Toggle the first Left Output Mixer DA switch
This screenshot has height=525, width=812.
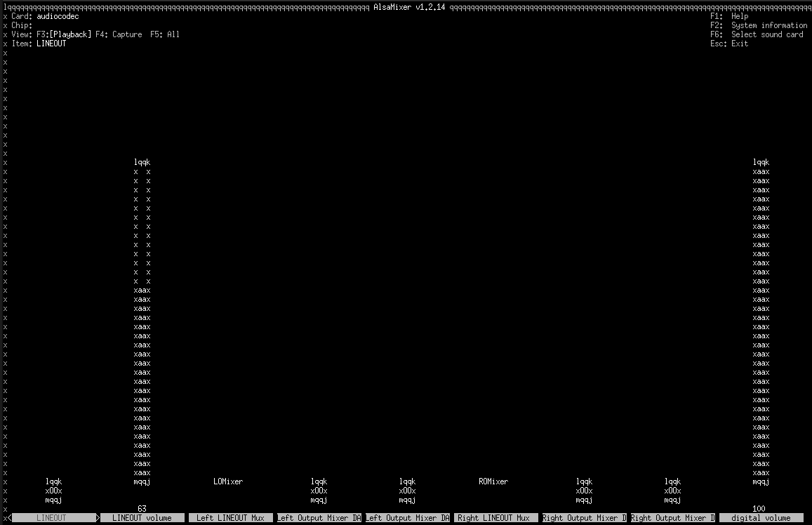click(319, 491)
